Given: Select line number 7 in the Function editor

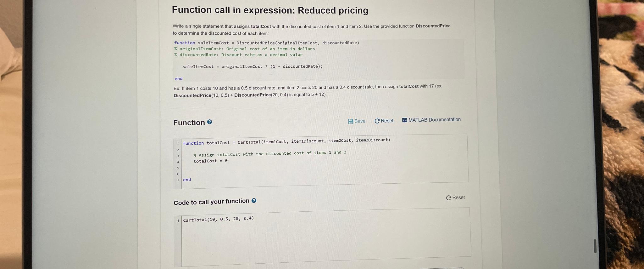Looking at the screenshot, I should tap(178, 179).
